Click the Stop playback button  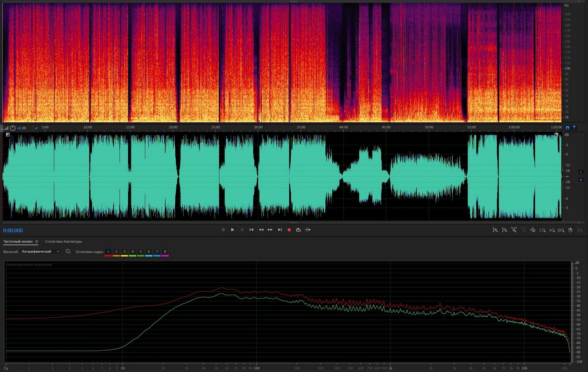tap(223, 230)
